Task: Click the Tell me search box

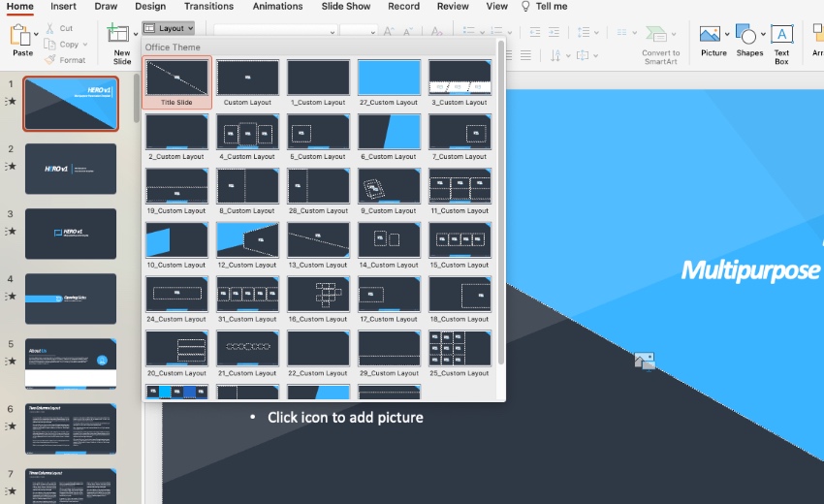Action: (544, 7)
